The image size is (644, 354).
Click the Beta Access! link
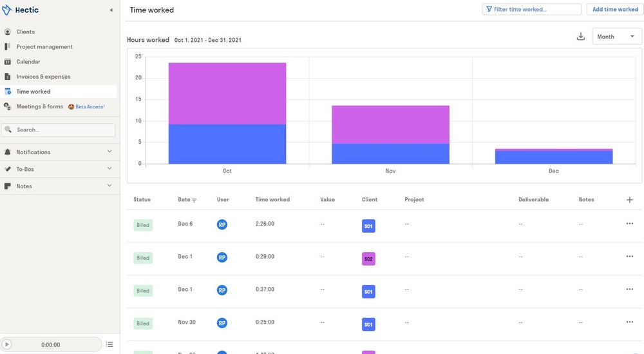pyautogui.click(x=90, y=107)
